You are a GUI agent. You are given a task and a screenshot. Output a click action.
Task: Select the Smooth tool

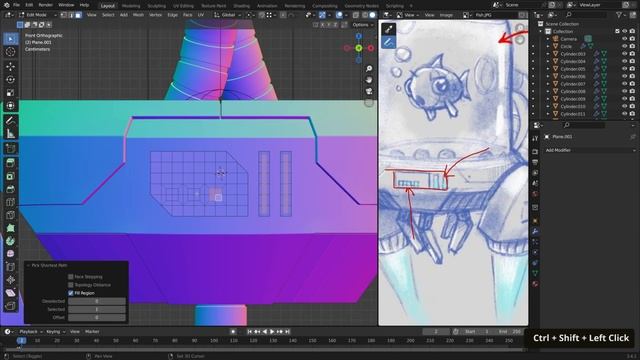(11, 254)
